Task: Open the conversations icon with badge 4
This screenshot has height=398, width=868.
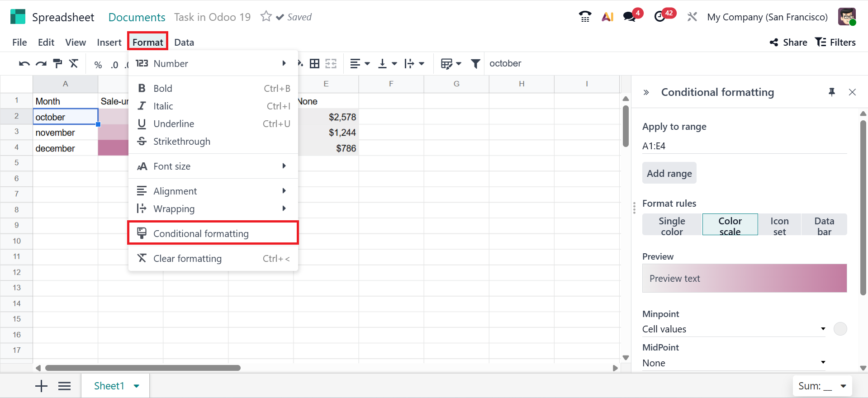Action: pyautogui.click(x=630, y=17)
